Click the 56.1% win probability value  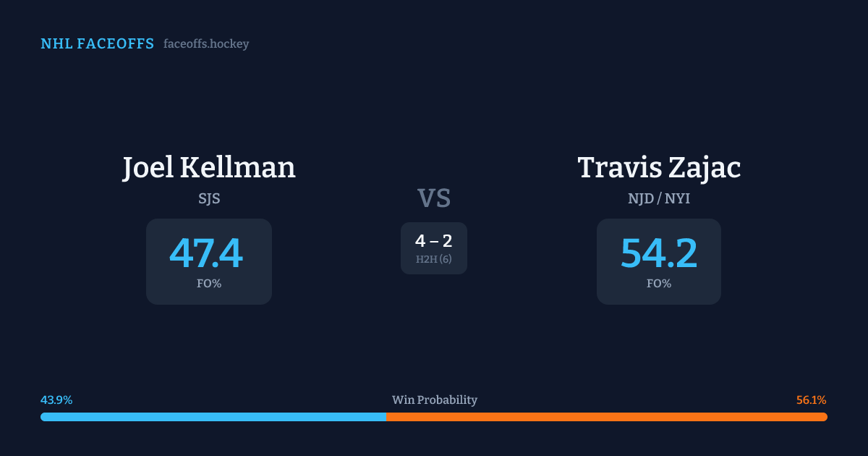[811, 400]
